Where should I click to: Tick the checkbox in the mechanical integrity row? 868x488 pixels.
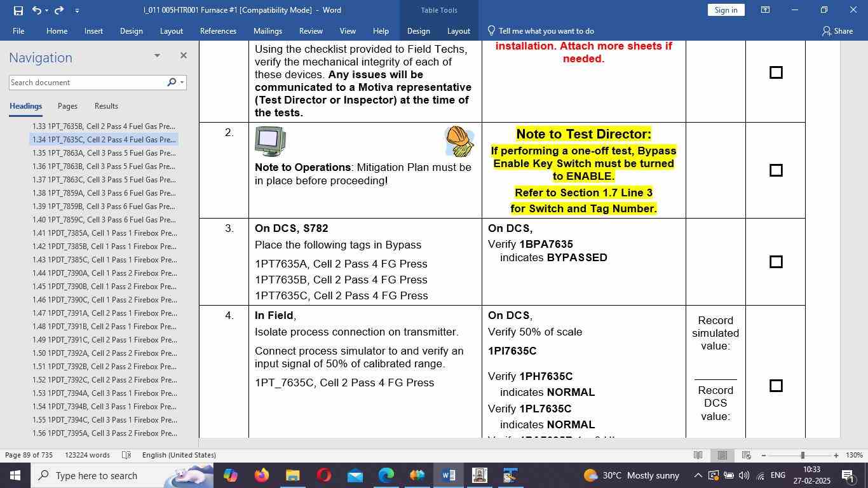pyautogui.click(x=776, y=72)
